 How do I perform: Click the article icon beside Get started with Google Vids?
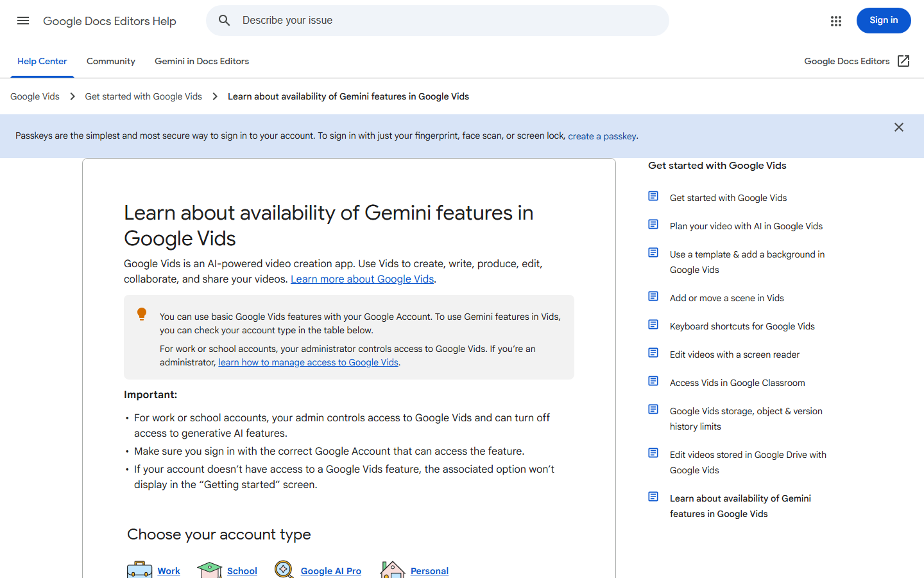point(653,196)
